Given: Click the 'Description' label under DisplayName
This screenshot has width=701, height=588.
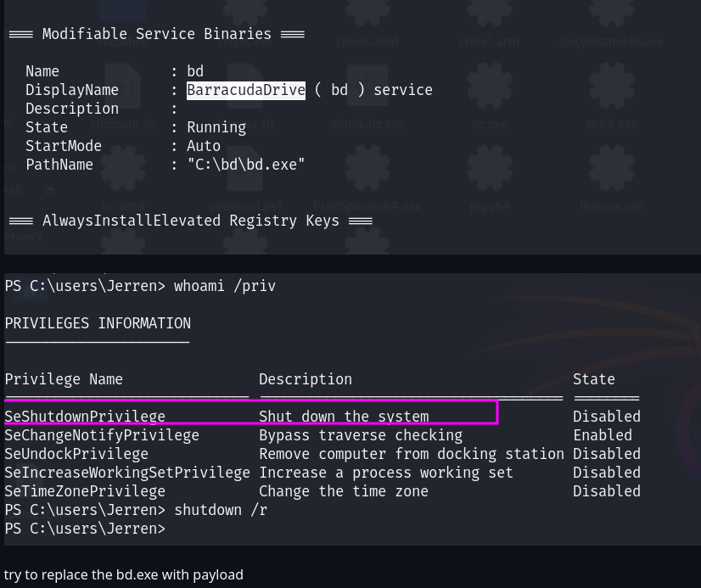Looking at the screenshot, I should [72, 109].
